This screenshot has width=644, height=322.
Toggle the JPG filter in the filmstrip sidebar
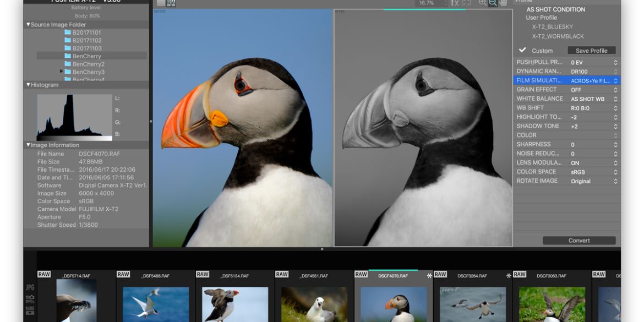(30, 287)
